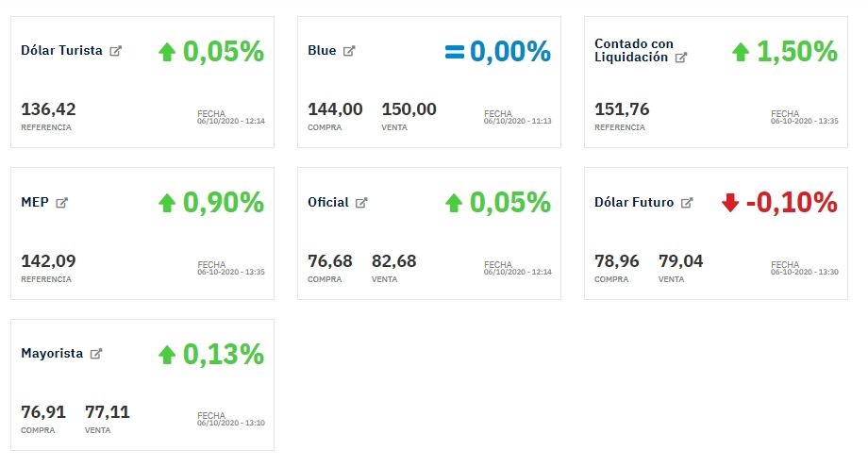Click the Oficial 0,05% variation value
The height and width of the screenshot is (467, 868).
coord(509,202)
